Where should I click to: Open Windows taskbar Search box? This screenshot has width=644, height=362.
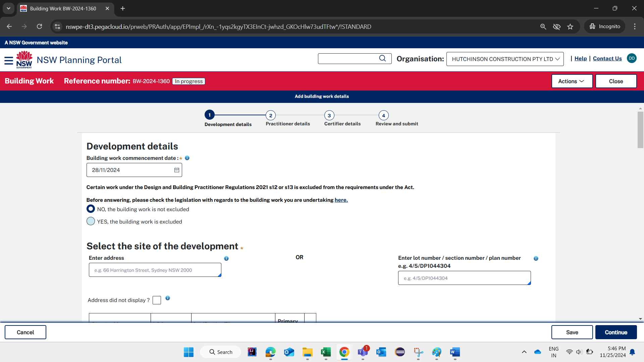coord(220,352)
